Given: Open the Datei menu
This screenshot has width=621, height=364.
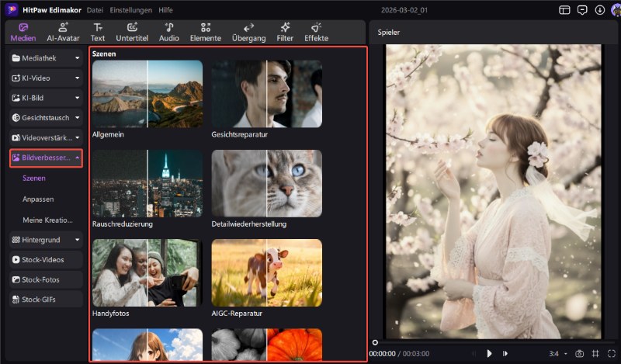Looking at the screenshot, I should 95,10.
